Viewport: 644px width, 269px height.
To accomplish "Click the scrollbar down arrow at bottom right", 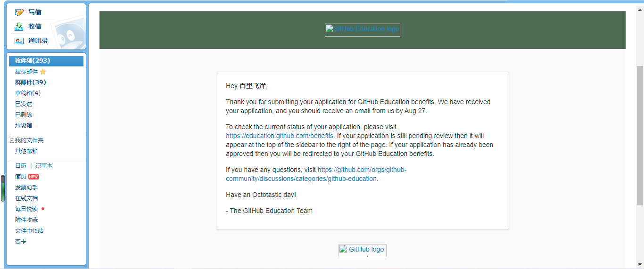I will tap(640, 264).
